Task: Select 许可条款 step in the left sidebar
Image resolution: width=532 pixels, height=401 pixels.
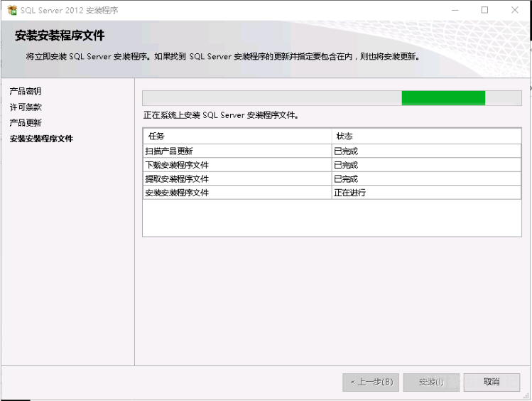Action: pos(26,107)
